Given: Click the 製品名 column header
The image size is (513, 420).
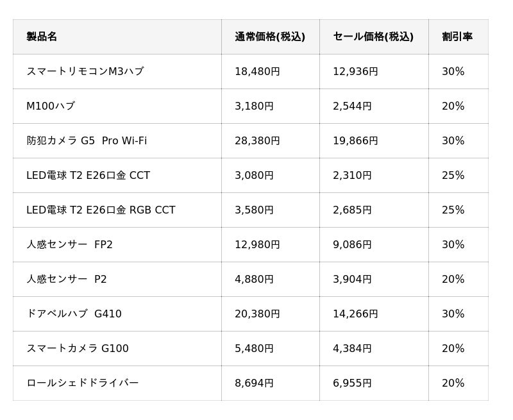Looking at the screenshot, I should point(42,37).
